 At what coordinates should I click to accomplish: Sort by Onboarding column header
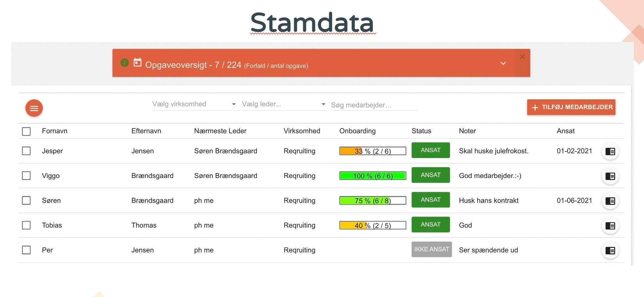pyautogui.click(x=357, y=131)
